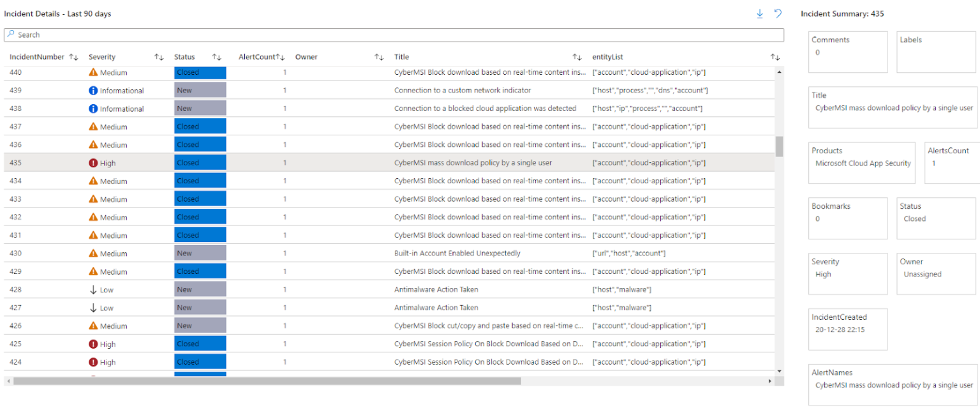
Task: Select the Closed status badge on incident 437
Action: (x=199, y=126)
